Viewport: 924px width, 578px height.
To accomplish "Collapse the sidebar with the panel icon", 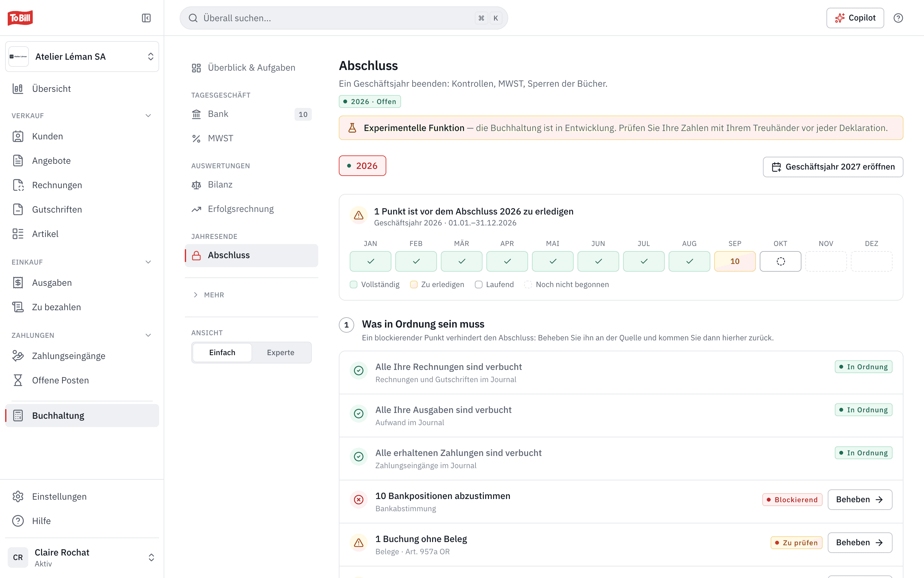I will (x=146, y=18).
